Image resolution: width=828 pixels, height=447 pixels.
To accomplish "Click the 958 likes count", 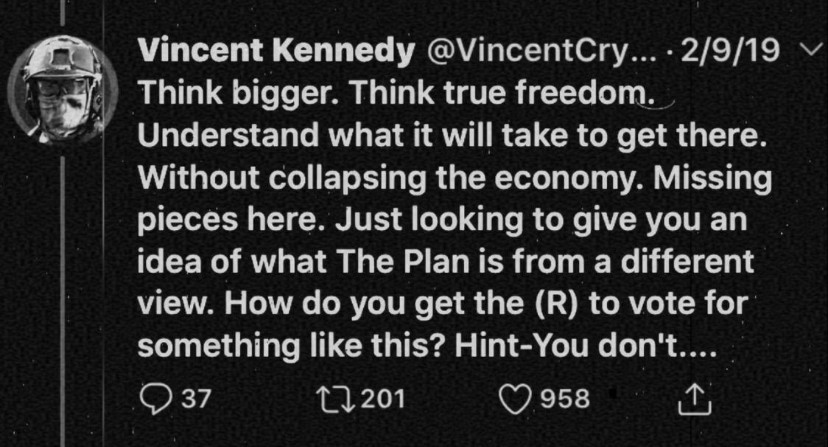I will pos(565,398).
